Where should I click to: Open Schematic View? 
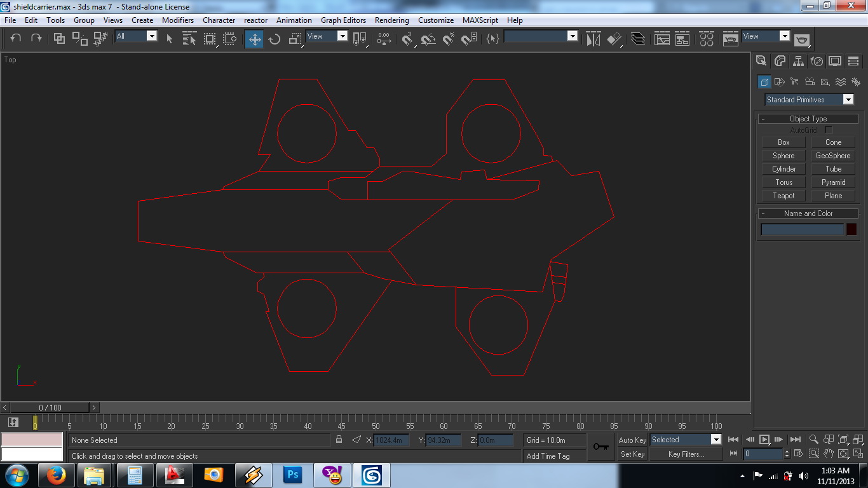click(x=682, y=39)
